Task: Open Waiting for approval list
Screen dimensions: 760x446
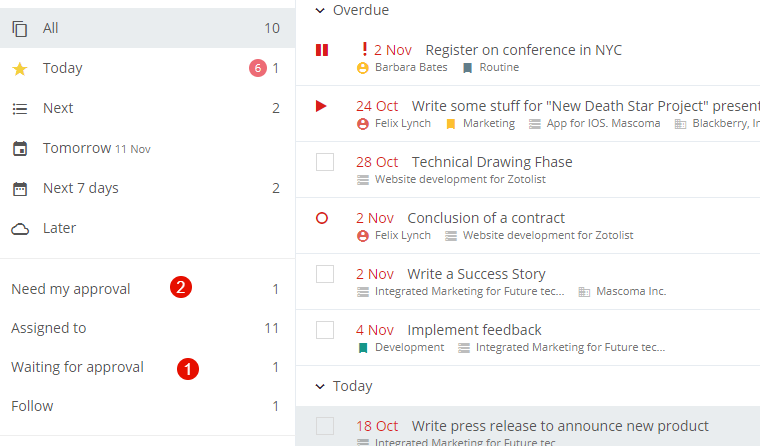Action: pyautogui.click(x=147, y=367)
